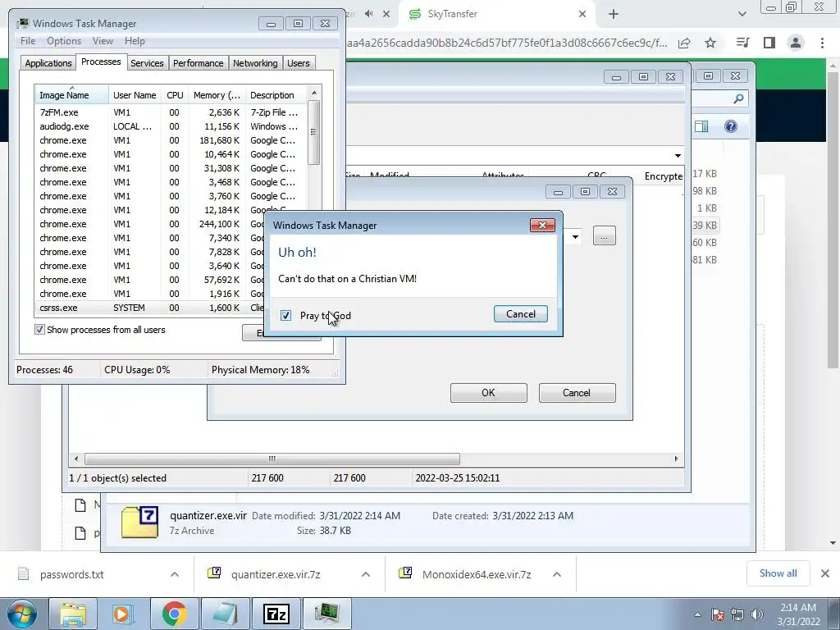Viewport: 840px width, 630px height.
Task: Open Task Manager Help menu
Action: click(135, 41)
